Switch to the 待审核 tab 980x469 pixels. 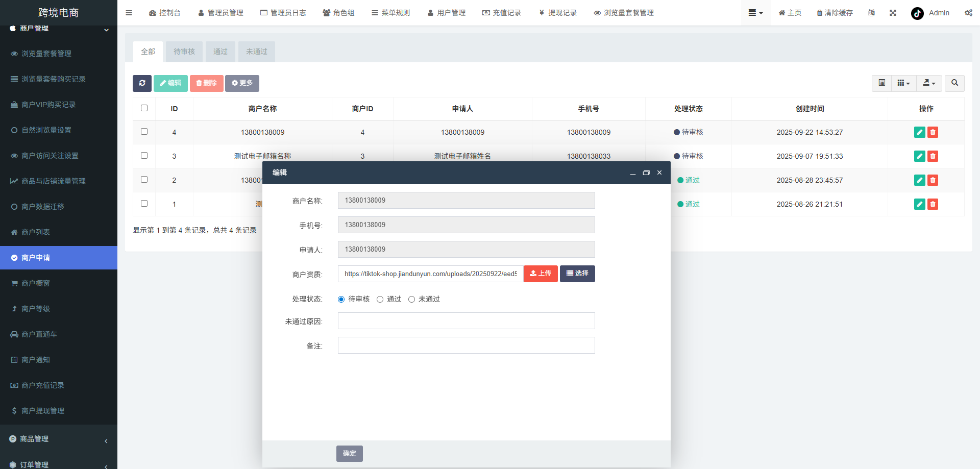click(x=184, y=52)
